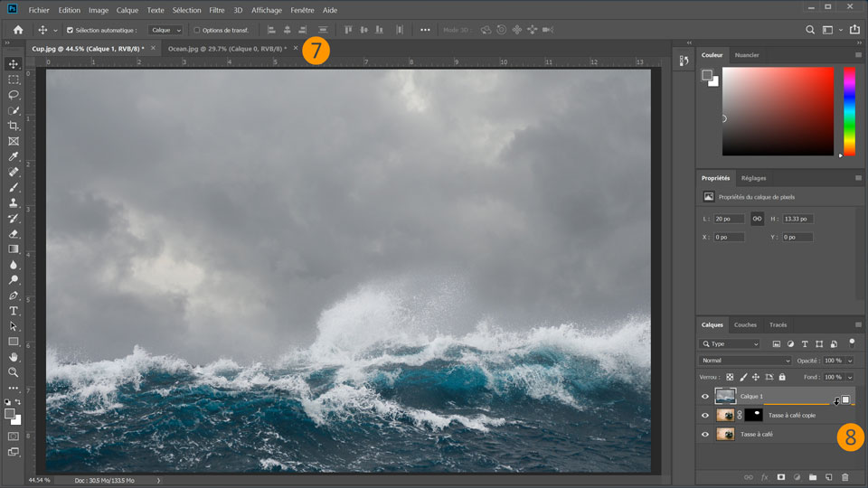868x488 pixels.
Task: Click the link width and height icon
Action: [x=757, y=219]
